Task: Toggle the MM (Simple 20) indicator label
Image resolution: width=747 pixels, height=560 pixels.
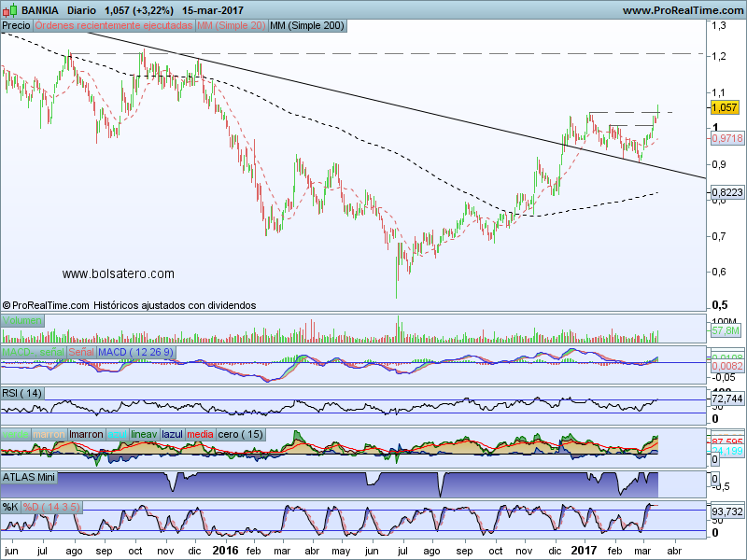Action: point(231,26)
